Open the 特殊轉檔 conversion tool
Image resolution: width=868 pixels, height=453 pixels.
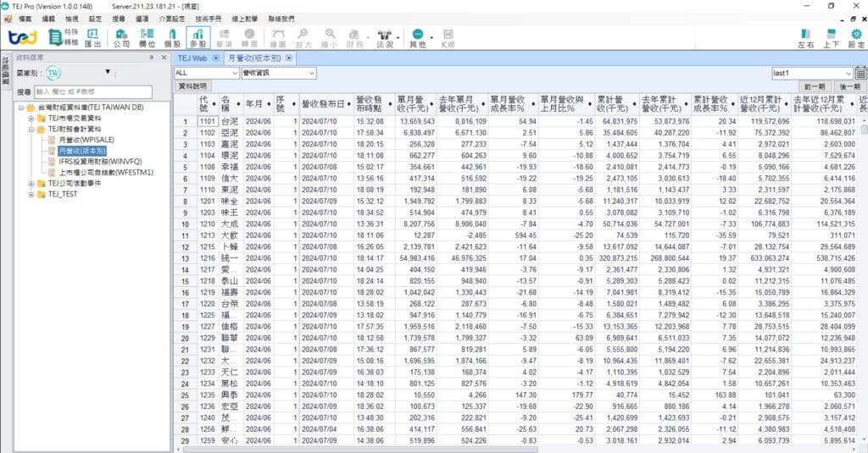[63, 37]
